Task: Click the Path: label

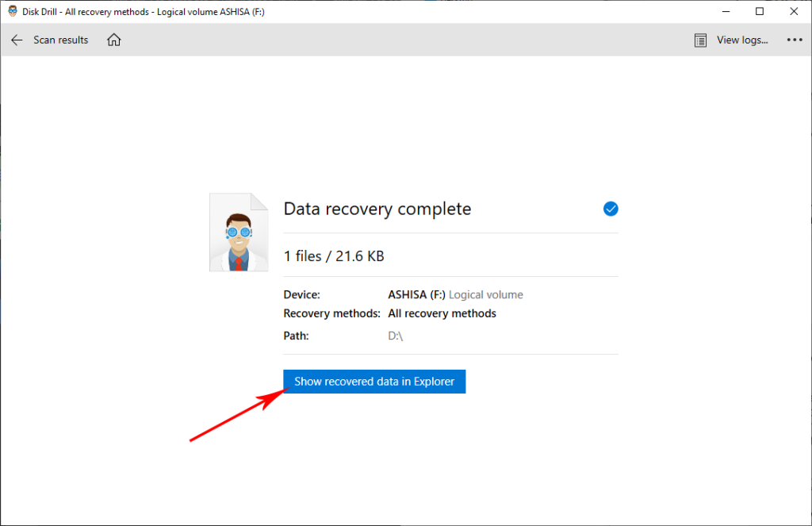Action: pyautogui.click(x=297, y=336)
